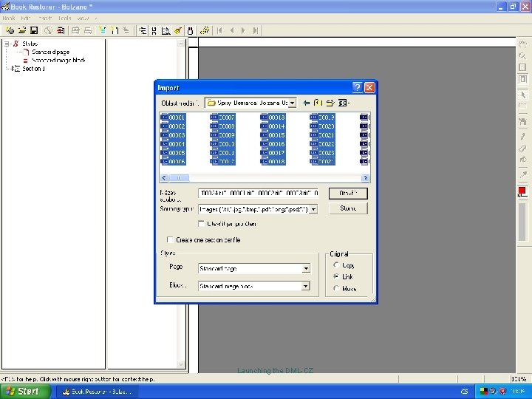
Task: Click the Save book floppy-disk icon
Action: pyautogui.click(x=34, y=30)
